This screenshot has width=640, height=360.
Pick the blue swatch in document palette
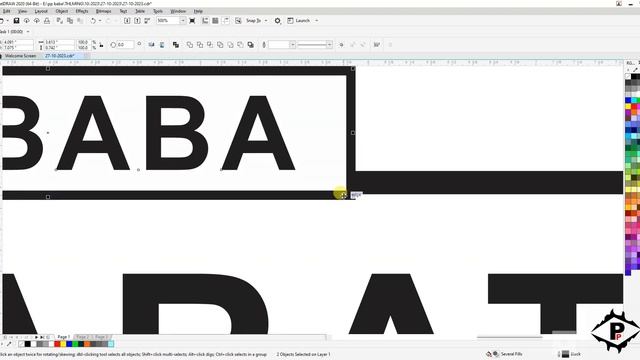click(69, 344)
